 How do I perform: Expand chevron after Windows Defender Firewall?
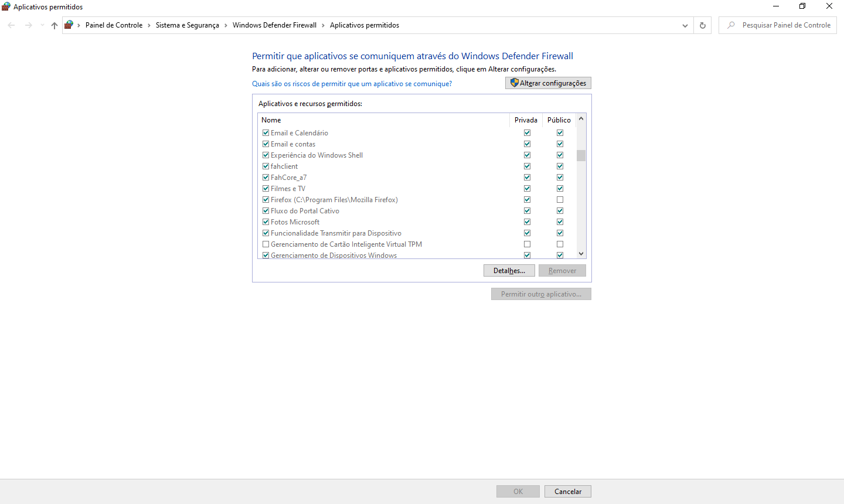click(x=323, y=25)
